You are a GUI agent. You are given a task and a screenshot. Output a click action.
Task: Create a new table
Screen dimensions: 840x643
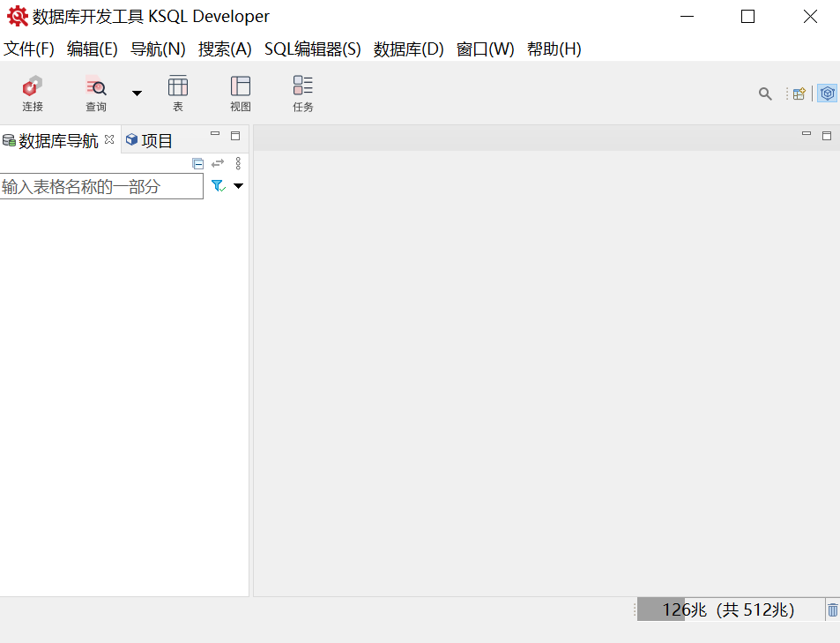[x=177, y=93]
